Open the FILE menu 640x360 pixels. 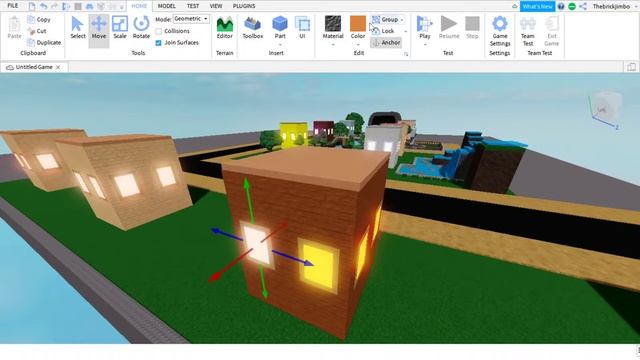click(x=13, y=6)
